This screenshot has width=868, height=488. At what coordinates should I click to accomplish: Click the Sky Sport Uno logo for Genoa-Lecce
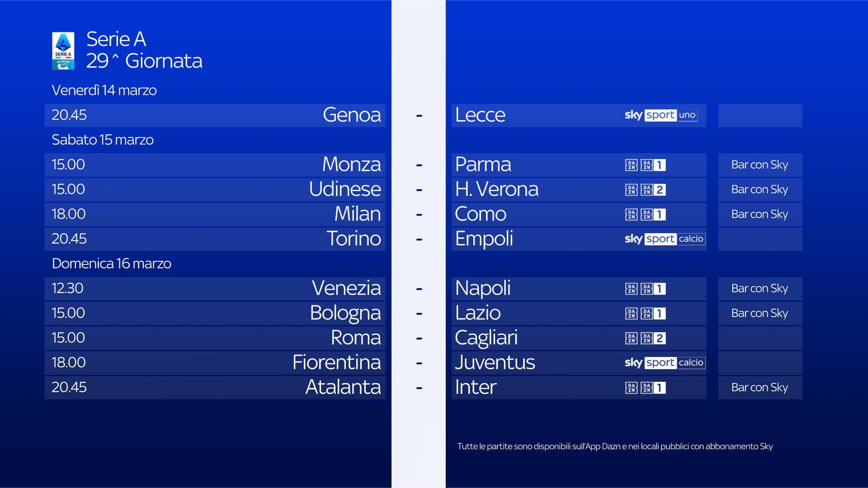[660, 115]
